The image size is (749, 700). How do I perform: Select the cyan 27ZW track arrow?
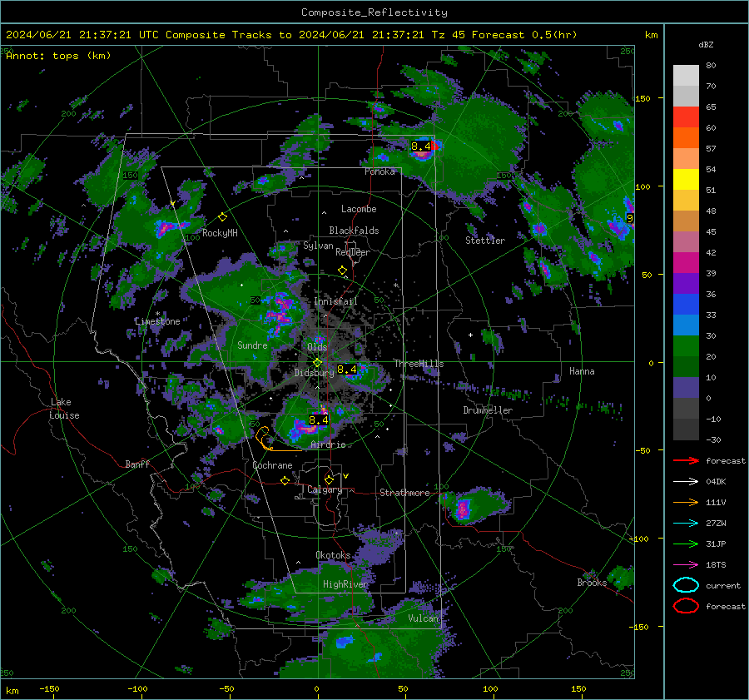686,524
